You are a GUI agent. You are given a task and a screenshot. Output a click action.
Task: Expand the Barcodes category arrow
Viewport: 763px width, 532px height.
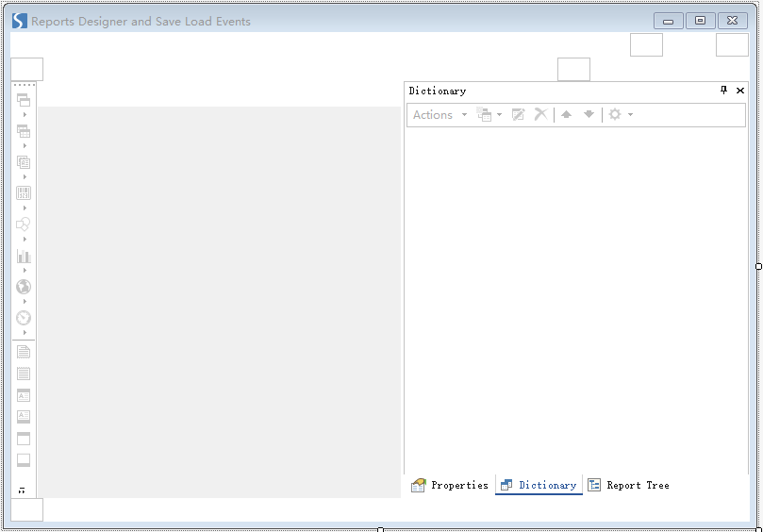[x=25, y=208]
